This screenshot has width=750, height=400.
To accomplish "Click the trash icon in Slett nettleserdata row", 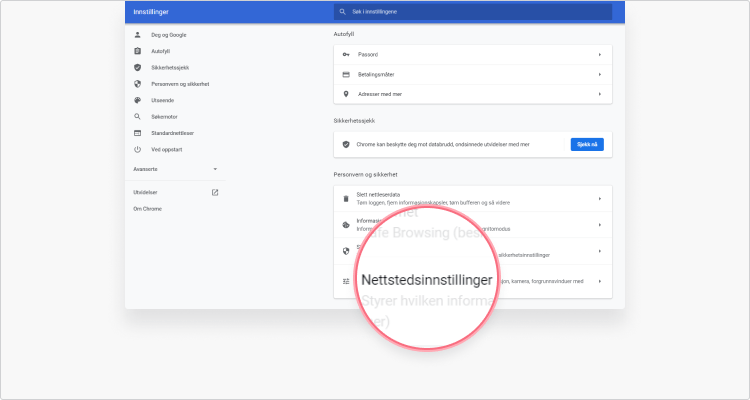I will tap(346, 199).
